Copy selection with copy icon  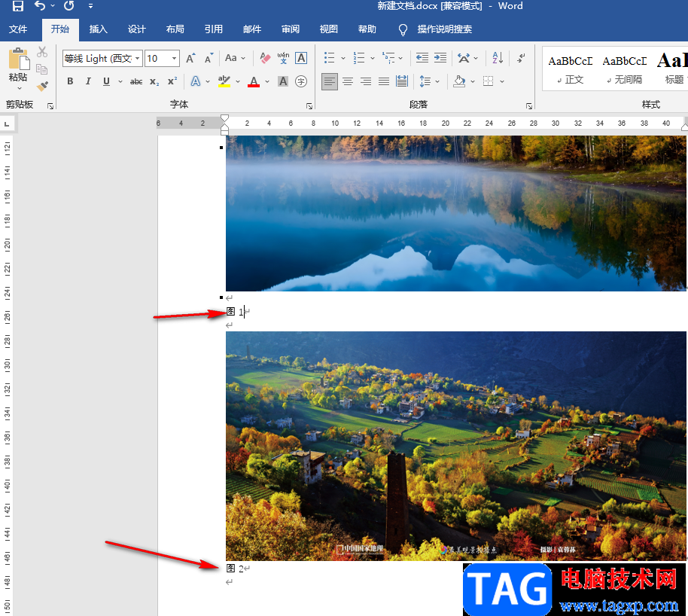click(42, 69)
